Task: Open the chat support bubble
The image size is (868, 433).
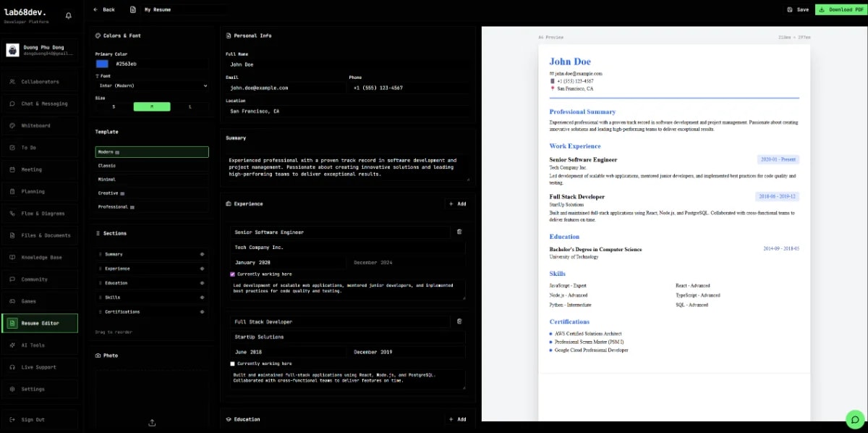Action: pyautogui.click(x=854, y=419)
